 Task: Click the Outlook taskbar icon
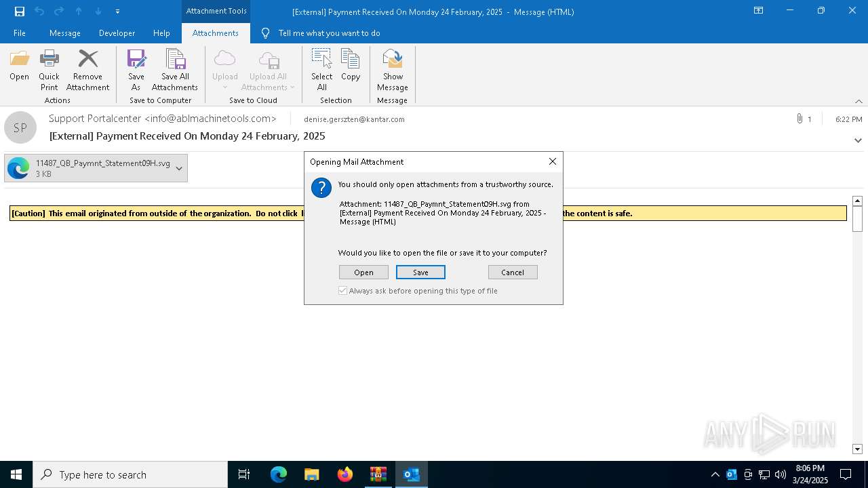pos(412,474)
